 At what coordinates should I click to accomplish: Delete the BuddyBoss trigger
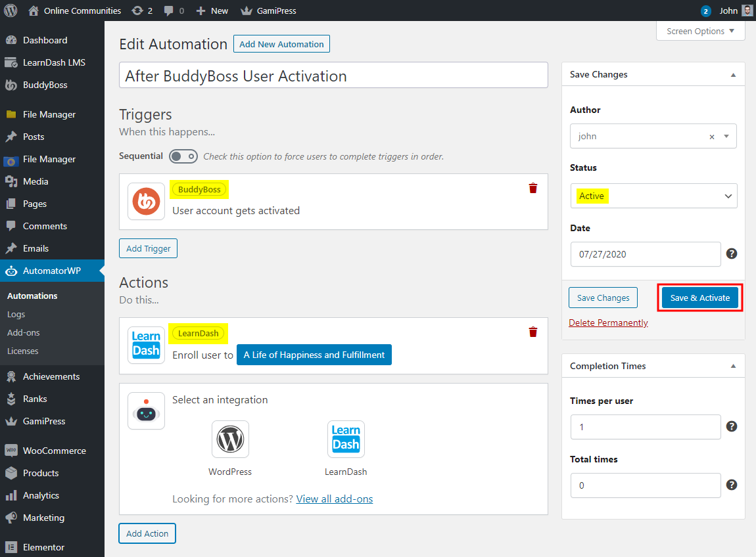[x=532, y=188]
